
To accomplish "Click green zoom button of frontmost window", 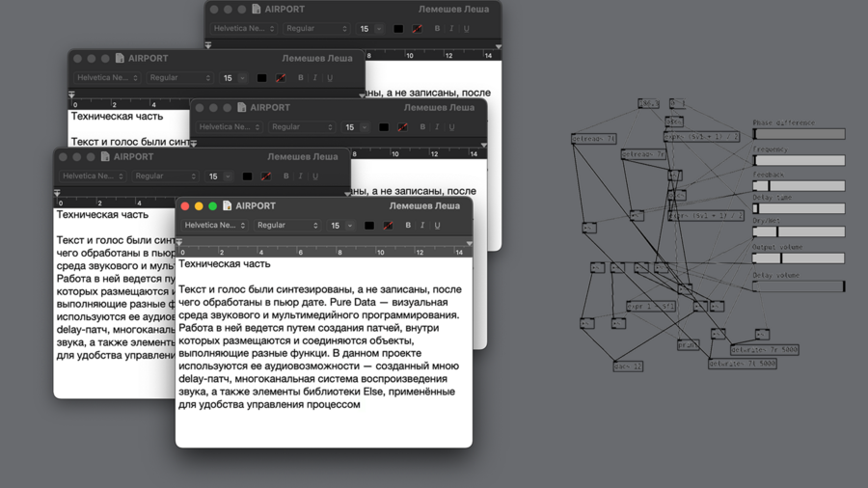I will [x=212, y=205].
